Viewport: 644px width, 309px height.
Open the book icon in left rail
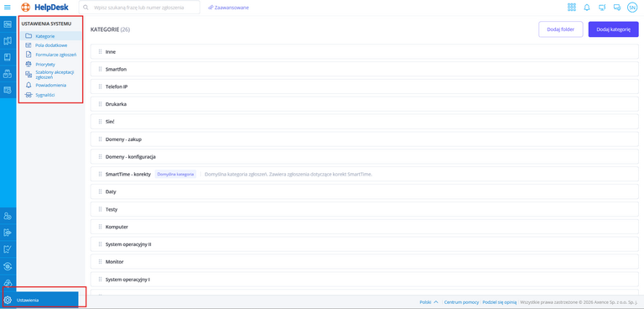8,57
